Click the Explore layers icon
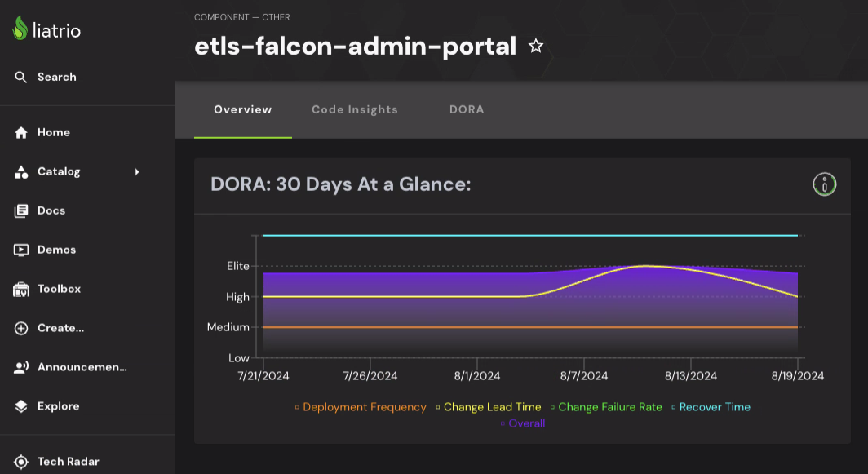Viewport: 868px width, 474px height. 21,406
